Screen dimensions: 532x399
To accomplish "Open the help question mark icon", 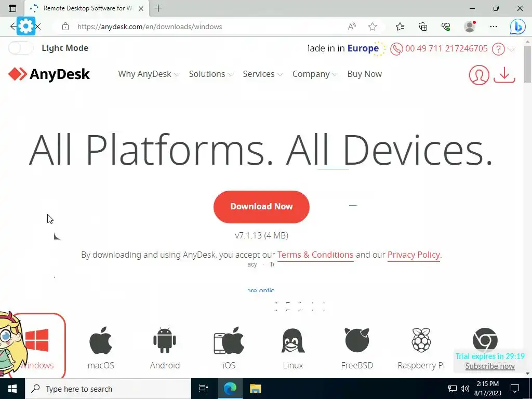I will (x=498, y=49).
